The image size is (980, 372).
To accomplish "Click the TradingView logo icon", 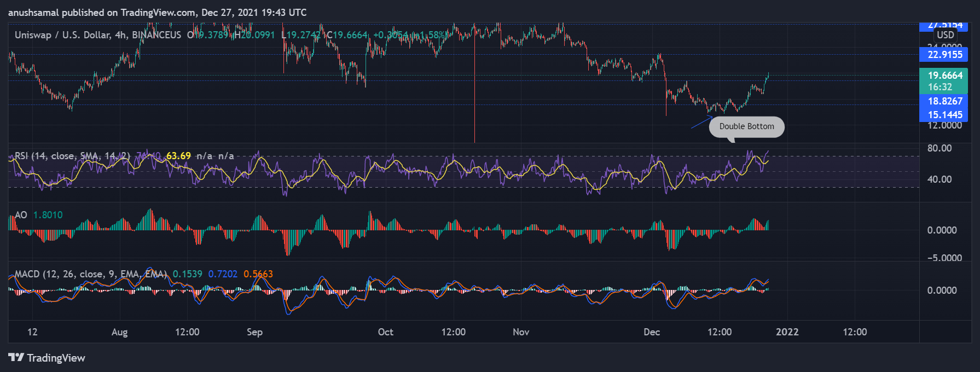I will point(16,358).
